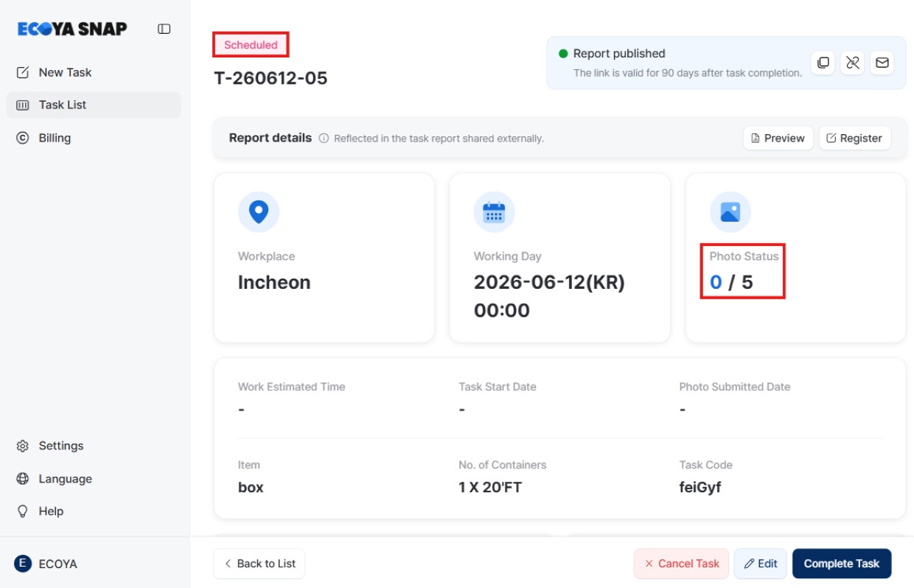Click the container count 1 X 20'FT
Screen dimensions: 914x588
coord(490,487)
